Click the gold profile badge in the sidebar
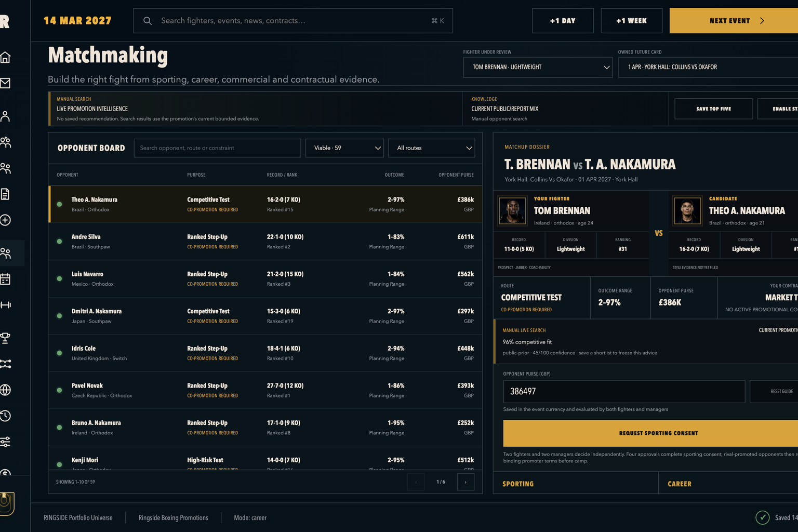798x532 pixels. point(6,503)
